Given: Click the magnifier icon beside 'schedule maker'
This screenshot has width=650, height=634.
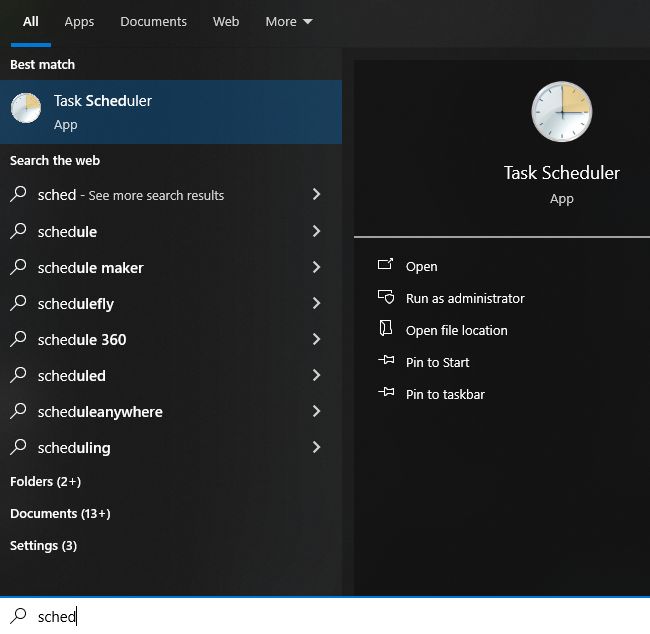Looking at the screenshot, I should (x=18, y=267).
